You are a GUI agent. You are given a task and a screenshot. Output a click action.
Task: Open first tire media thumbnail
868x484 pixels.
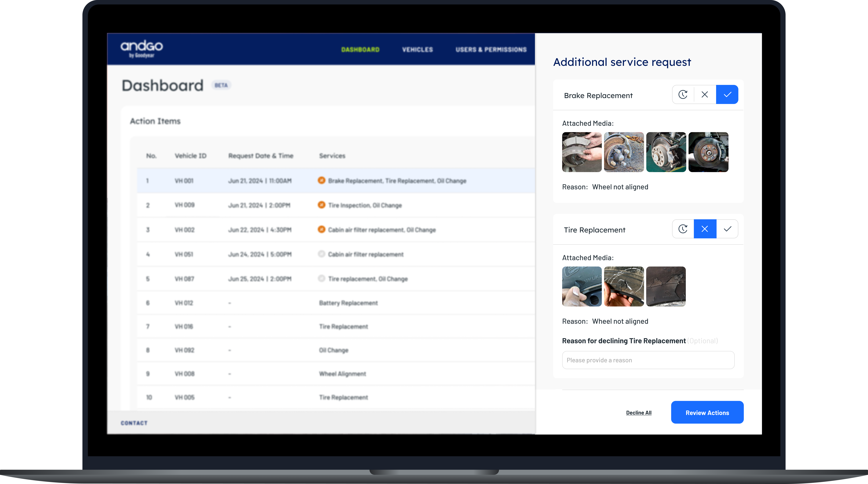pos(582,287)
